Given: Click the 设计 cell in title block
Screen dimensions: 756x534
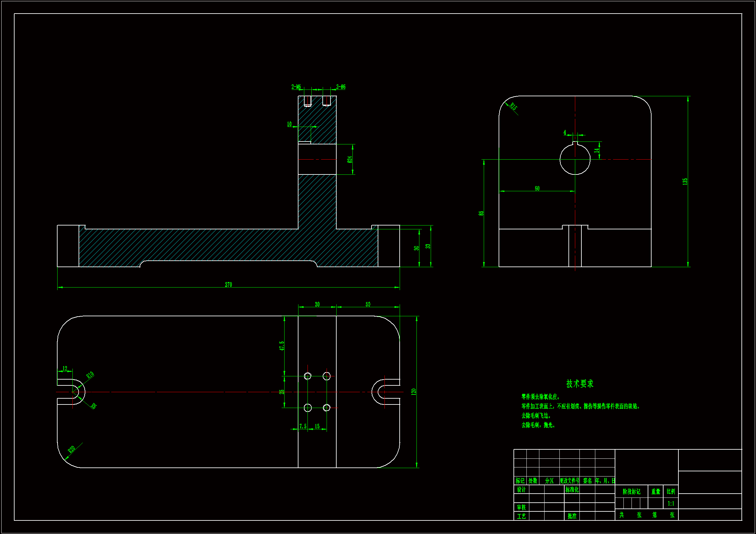Looking at the screenshot, I should [x=521, y=490].
